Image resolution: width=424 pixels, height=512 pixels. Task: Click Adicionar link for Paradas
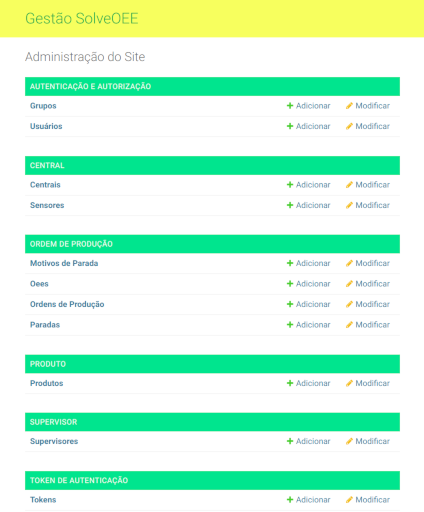313,325
